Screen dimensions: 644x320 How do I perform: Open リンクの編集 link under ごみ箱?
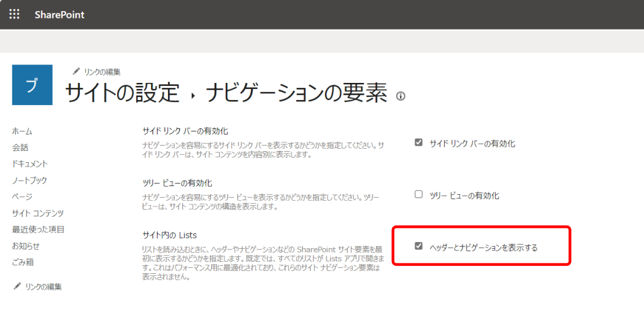(x=44, y=287)
